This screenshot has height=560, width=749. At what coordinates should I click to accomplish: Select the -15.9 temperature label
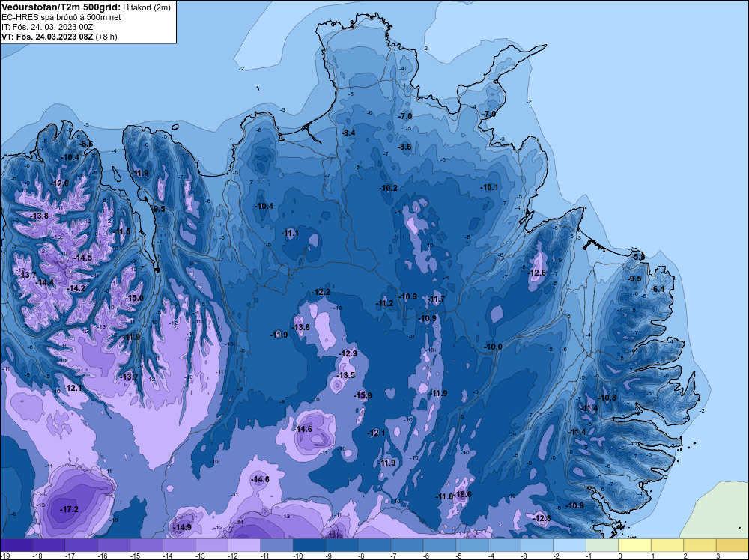(x=363, y=395)
